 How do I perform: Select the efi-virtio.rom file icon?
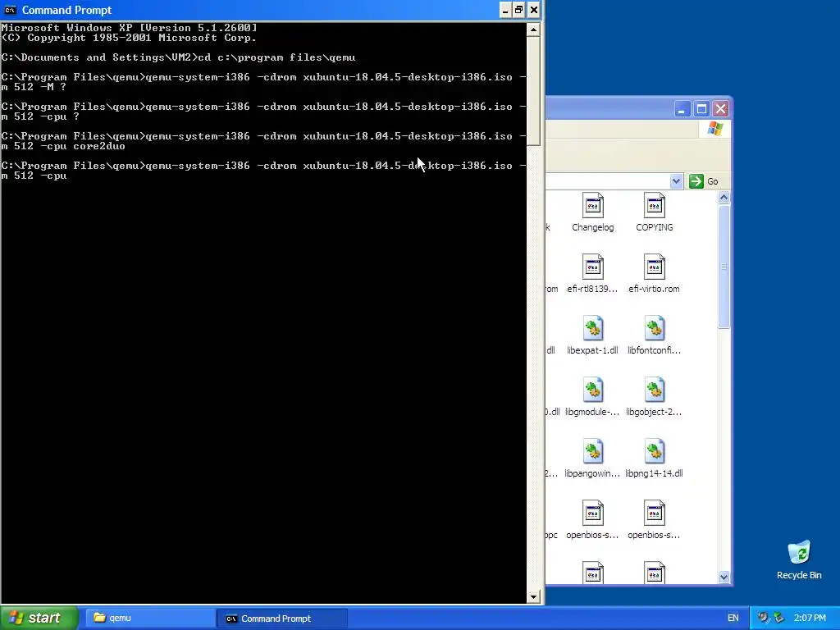coord(654,267)
